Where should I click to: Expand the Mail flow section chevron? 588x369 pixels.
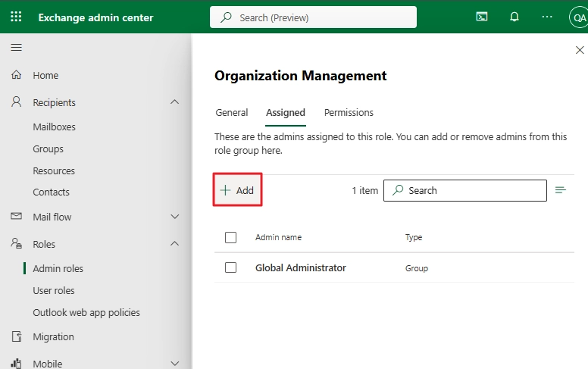click(x=175, y=217)
